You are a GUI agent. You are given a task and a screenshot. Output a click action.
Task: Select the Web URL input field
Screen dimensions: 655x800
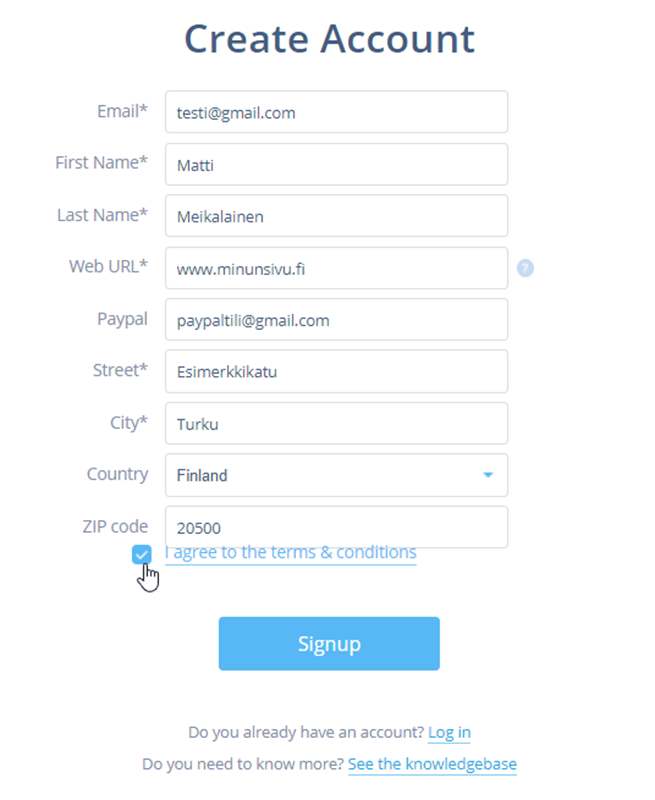336,268
